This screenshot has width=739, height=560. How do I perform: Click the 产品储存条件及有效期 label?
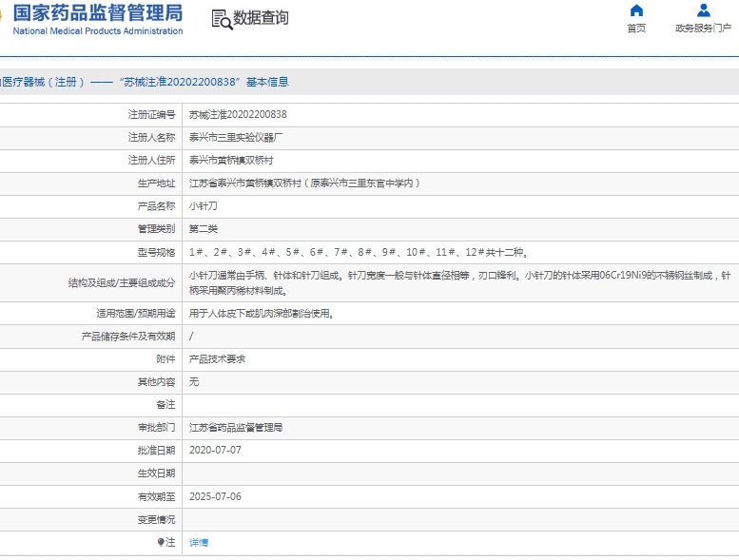pyautogui.click(x=128, y=337)
